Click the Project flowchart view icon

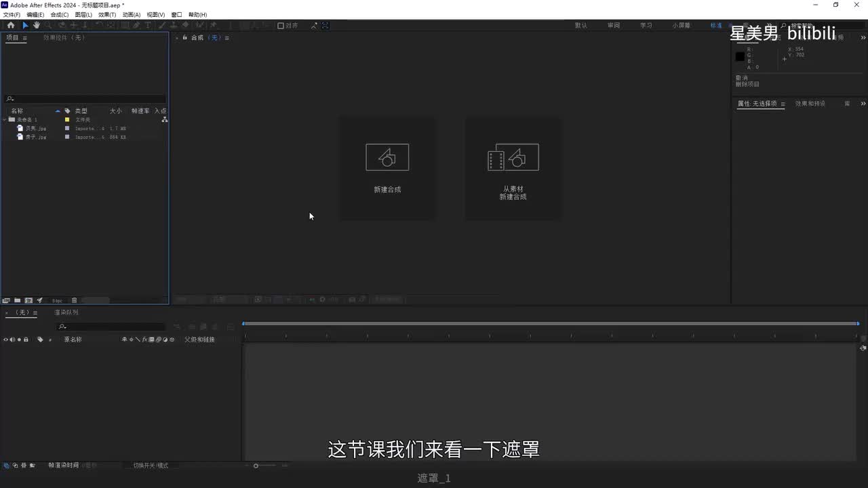pyautogui.click(x=164, y=119)
